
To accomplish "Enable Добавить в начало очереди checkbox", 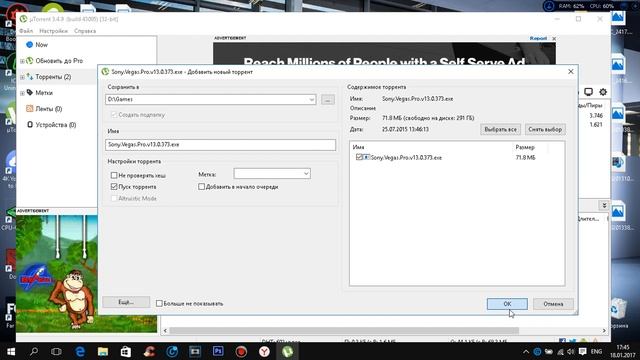I will [201, 187].
